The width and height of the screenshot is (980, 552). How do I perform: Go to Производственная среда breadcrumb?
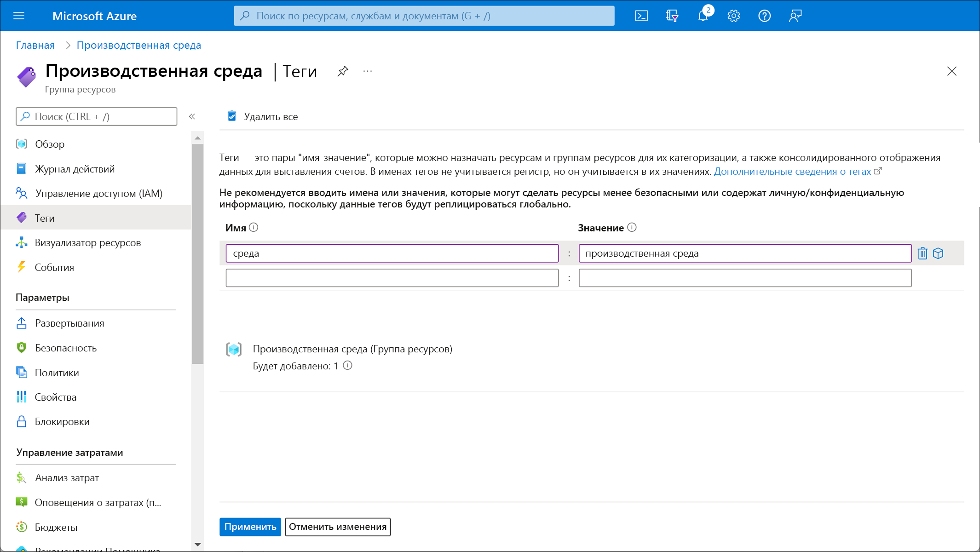tap(139, 45)
